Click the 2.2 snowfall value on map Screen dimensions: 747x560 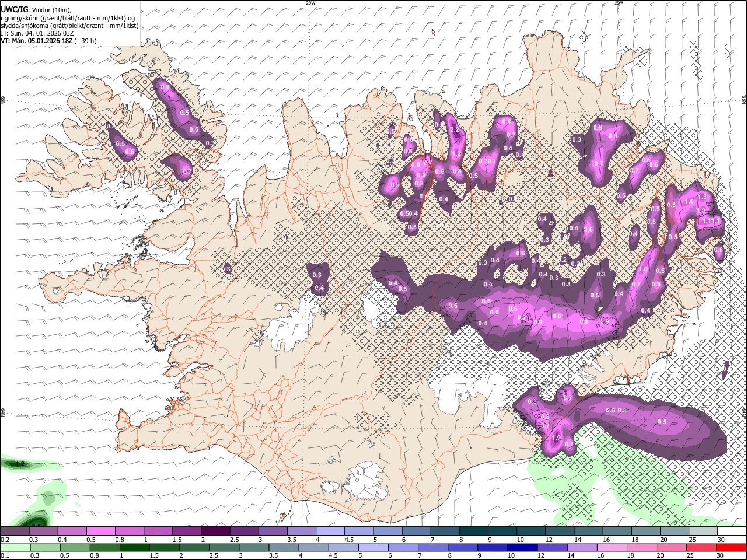456,129
